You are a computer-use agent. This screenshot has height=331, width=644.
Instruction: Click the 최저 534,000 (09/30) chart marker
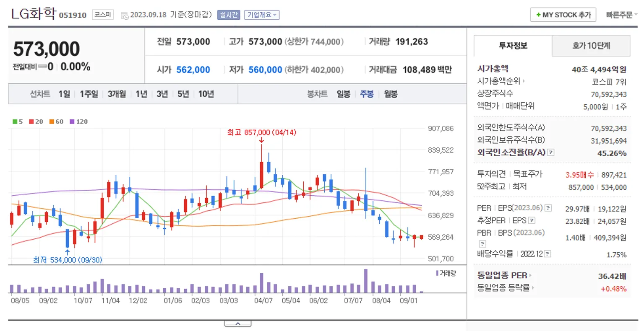click(x=68, y=260)
